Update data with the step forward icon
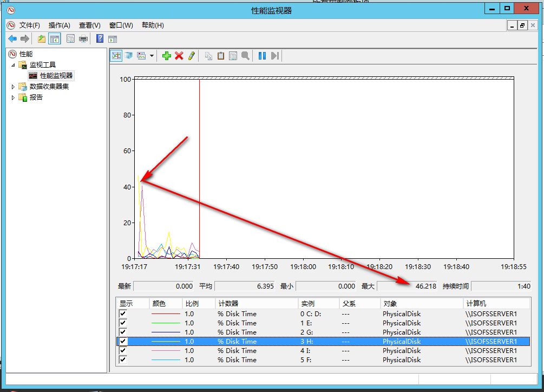The image size is (544, 392). point(275,56)
